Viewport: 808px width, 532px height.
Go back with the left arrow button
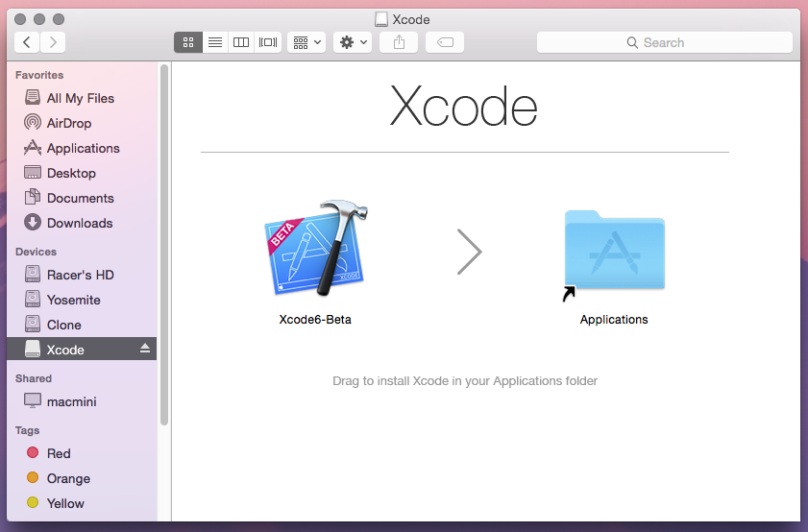[x=27, y=42]
